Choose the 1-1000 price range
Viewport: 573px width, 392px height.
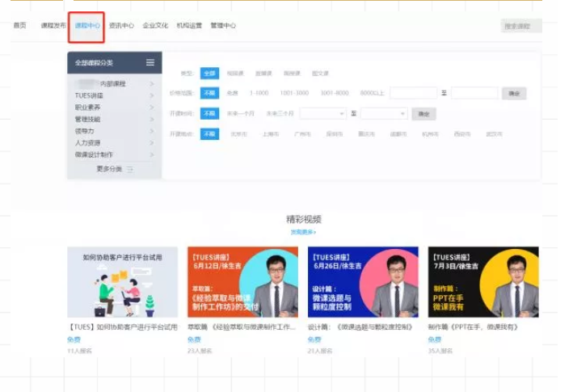click(x=259, y=93)
